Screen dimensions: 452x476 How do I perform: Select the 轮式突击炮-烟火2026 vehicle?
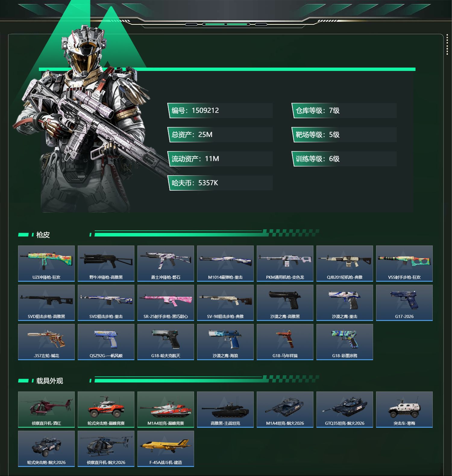[46, 449]
